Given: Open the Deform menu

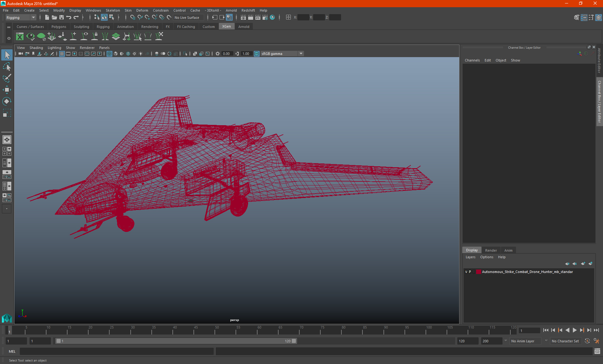Looking at the screenshot, I should [142, 10].
